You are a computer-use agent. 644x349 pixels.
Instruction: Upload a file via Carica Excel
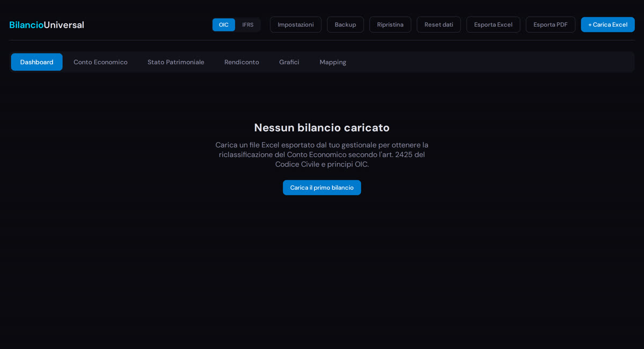pyautogui.click(x=608, y=24)
